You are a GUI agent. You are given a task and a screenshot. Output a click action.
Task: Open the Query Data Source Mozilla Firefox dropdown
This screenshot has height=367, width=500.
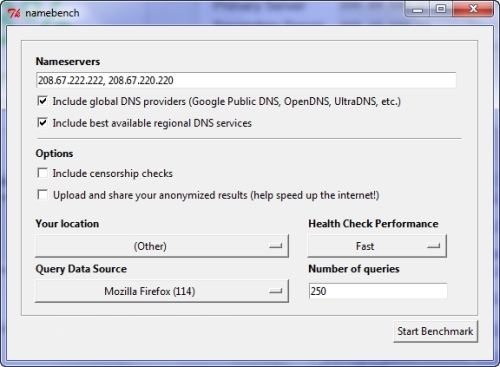(162, 291)
